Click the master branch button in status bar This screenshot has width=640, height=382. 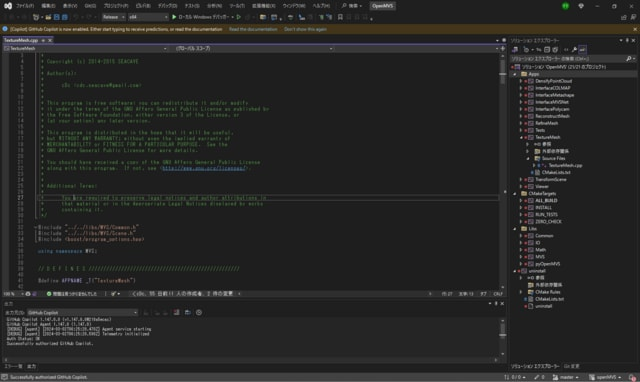[565, 378]
